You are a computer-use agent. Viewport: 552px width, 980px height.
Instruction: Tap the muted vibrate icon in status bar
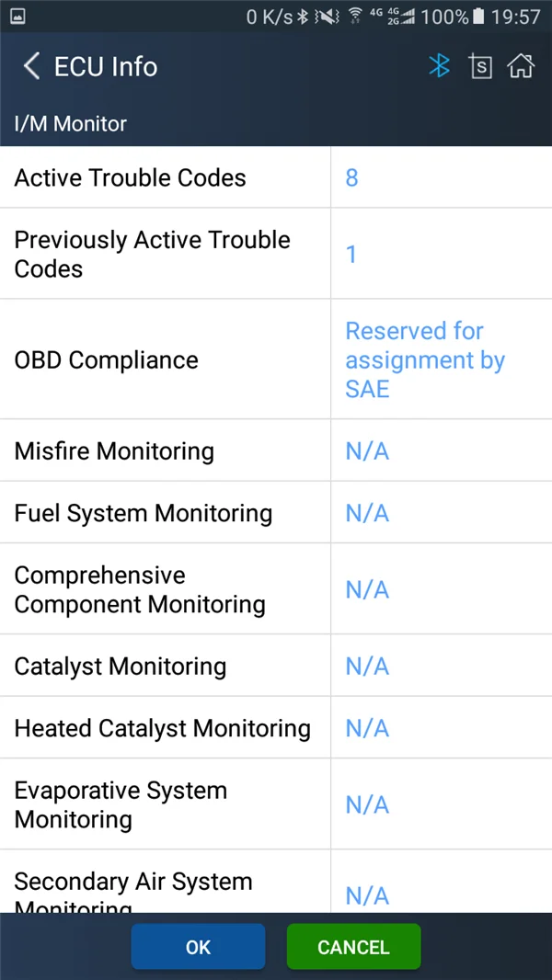327,17
